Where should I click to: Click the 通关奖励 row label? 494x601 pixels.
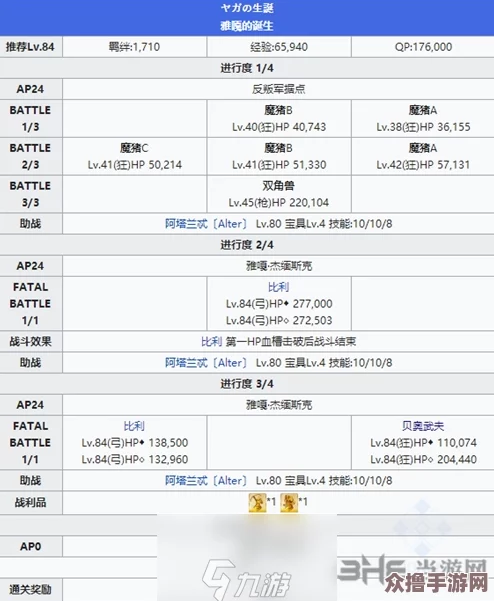pyautogui.click(x=31, y=590)
